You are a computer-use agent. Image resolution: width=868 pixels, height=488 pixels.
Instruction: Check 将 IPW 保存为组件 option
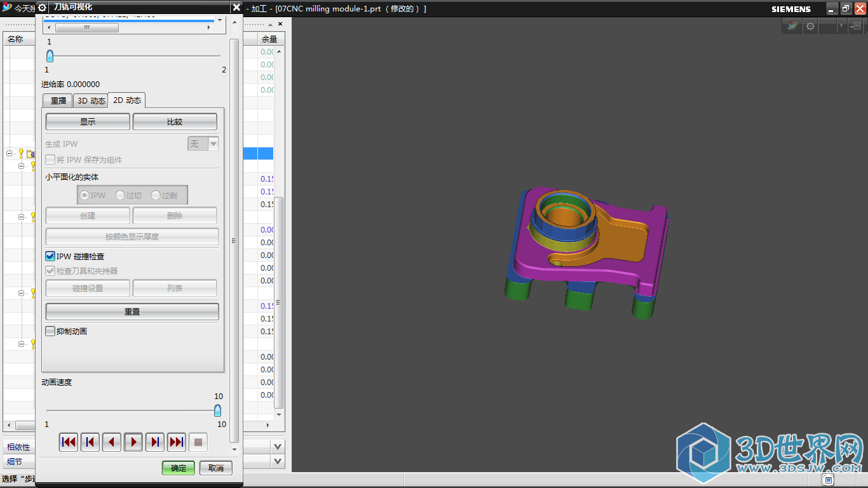tap(50, 159)
